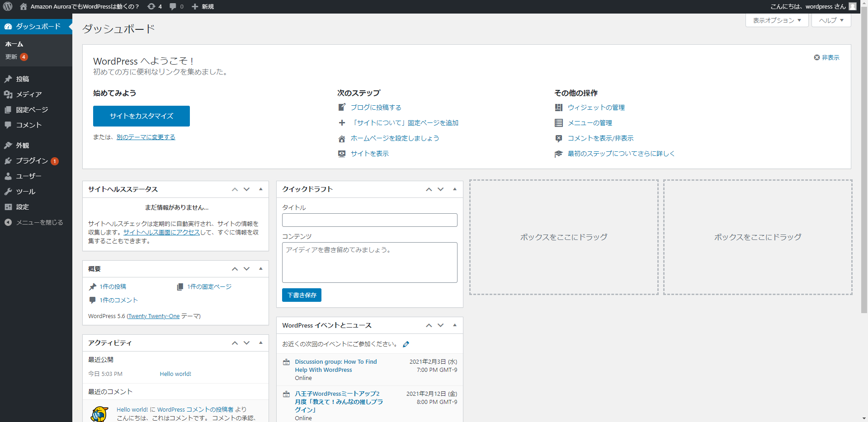868x422 pixels.
Task: Collapse the アクティビティ panel
Action: pyautogui.click(x=260, y=343)
